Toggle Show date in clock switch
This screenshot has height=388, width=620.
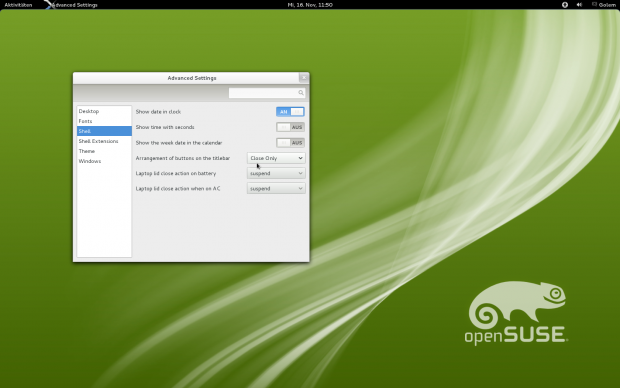290,112
